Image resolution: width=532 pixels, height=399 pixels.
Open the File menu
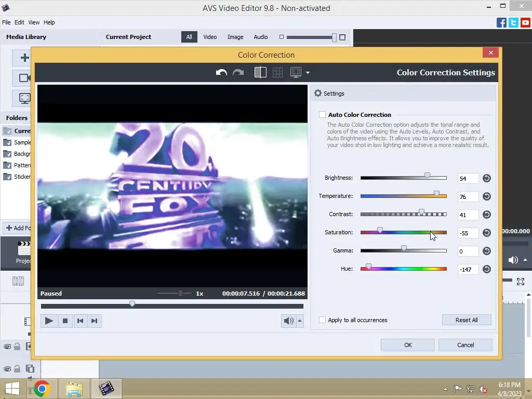6,22
